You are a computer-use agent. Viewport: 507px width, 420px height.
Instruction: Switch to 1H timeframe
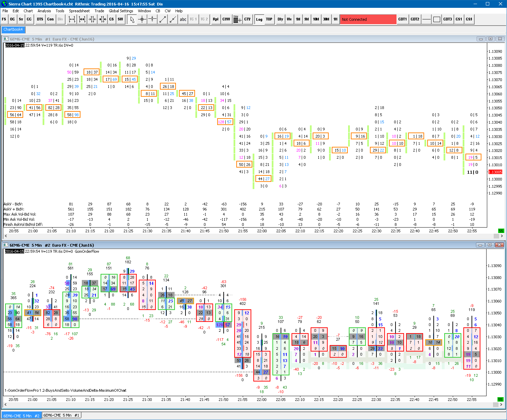(x=335, y=19)
